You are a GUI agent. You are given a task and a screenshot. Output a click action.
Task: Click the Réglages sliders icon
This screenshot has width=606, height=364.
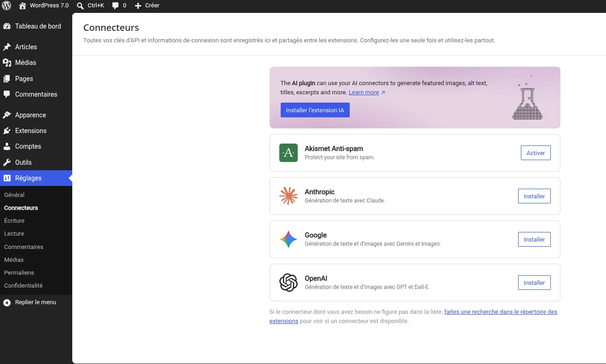[7, 178]
